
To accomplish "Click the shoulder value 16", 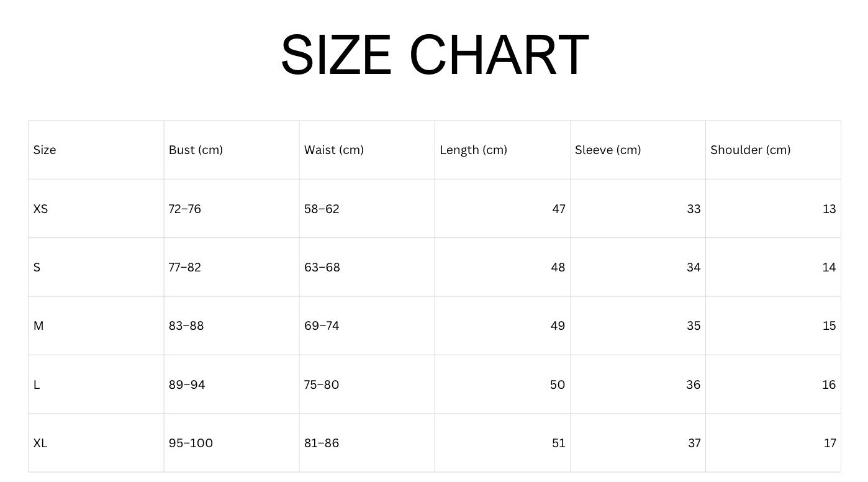I will click(830, 384).
